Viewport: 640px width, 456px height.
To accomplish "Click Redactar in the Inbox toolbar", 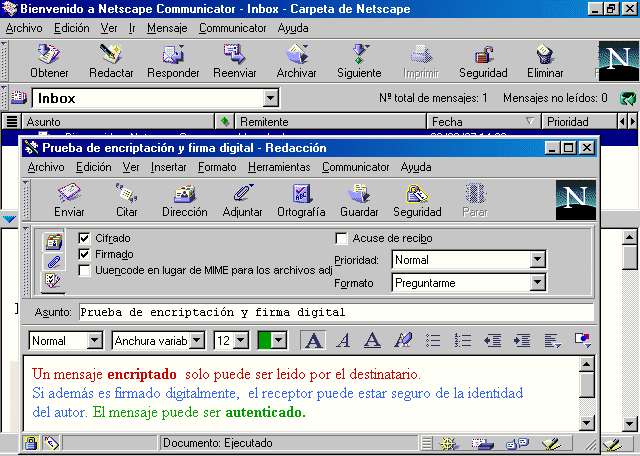I will coord(111,61).
